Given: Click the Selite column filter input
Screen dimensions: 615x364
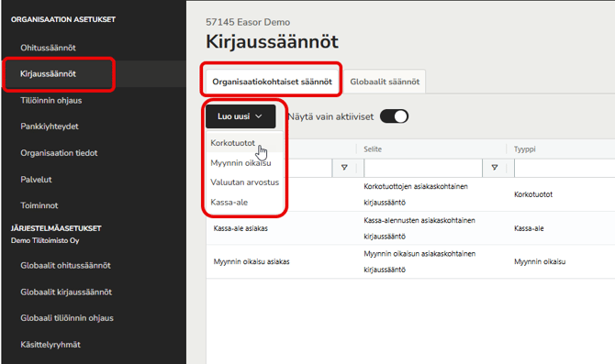Looking at the screenshot, I should [x=423, y=168].
